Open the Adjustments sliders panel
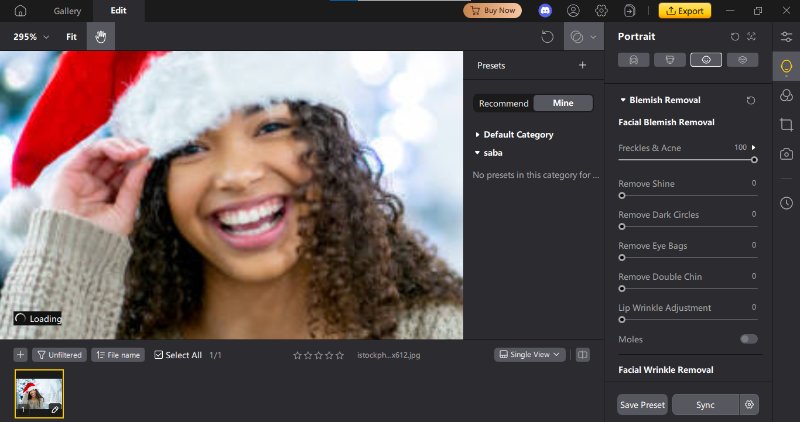The width and height of the screenshot is (800, 422). 786,37
